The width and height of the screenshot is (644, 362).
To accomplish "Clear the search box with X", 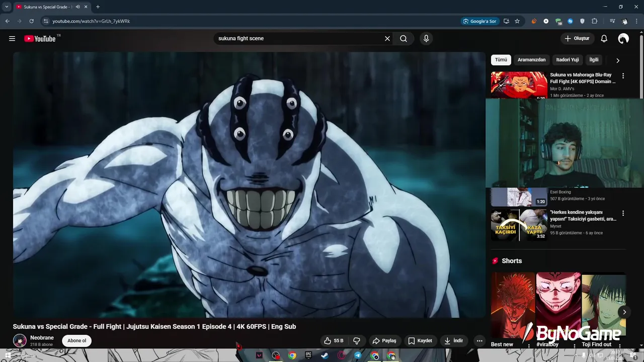I will pyautogui.click(x=387, y=39).
